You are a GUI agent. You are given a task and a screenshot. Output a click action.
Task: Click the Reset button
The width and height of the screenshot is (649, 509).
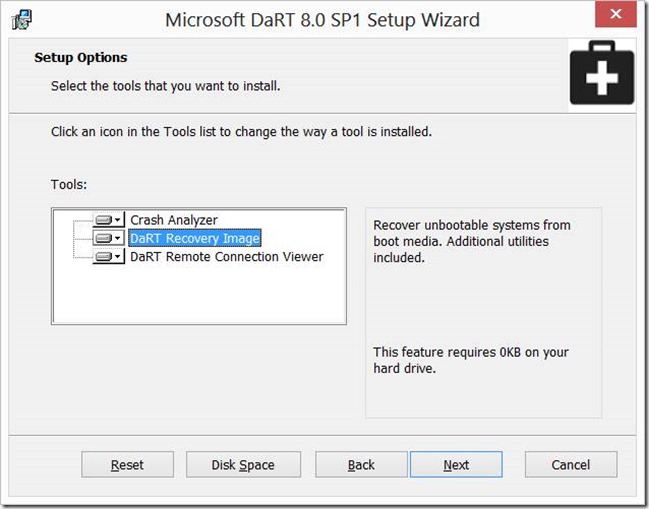click(127, 465)
